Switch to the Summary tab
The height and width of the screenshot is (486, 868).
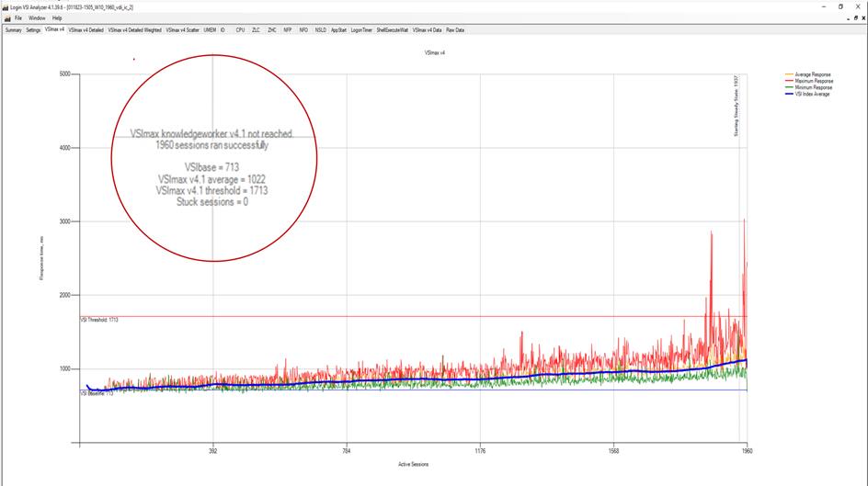(x=13, y=29)
